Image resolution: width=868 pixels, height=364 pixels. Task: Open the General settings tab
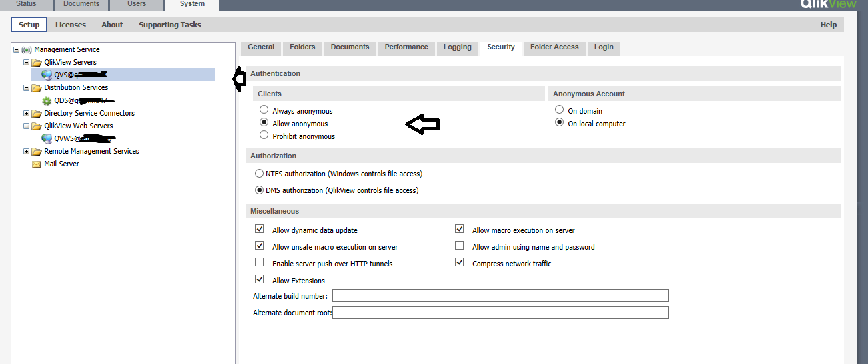point(261,47)
